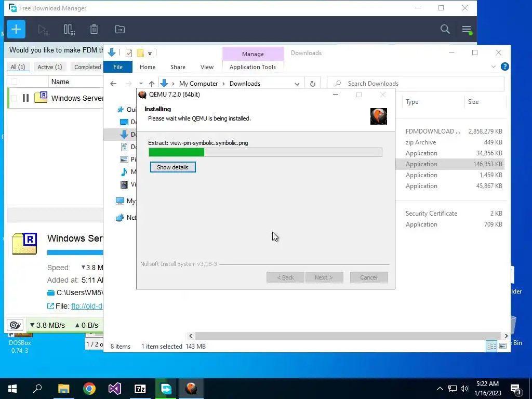Click the FDM pause all downloads icon
The height and width of the screenshot is (399, 532).
69,30
